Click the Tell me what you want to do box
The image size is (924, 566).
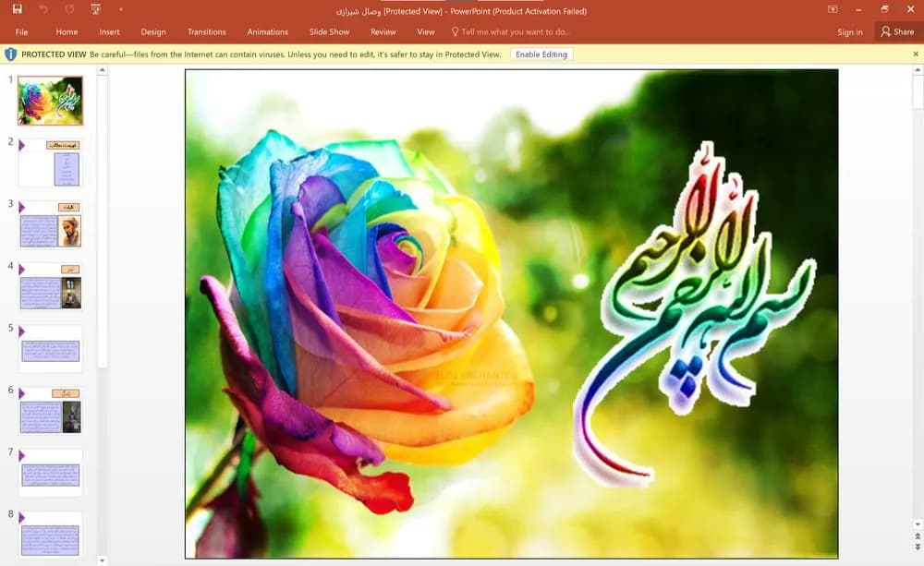(x=510, y=31)
